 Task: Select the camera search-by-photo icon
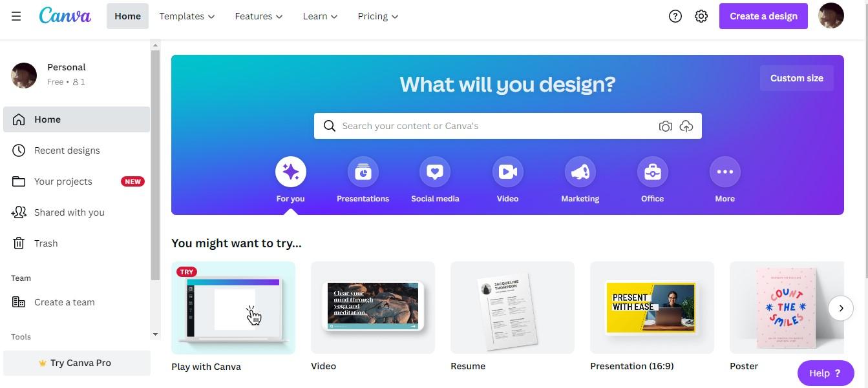665,127
